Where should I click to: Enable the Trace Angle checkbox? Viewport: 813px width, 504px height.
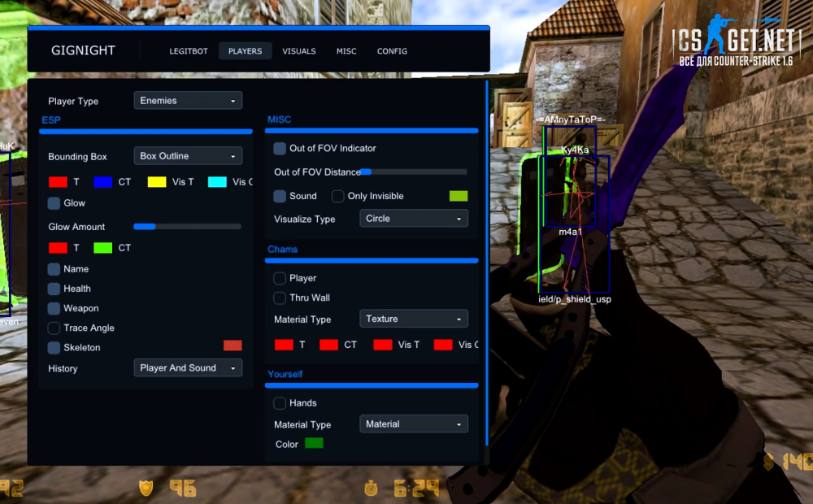coord(54,328)
